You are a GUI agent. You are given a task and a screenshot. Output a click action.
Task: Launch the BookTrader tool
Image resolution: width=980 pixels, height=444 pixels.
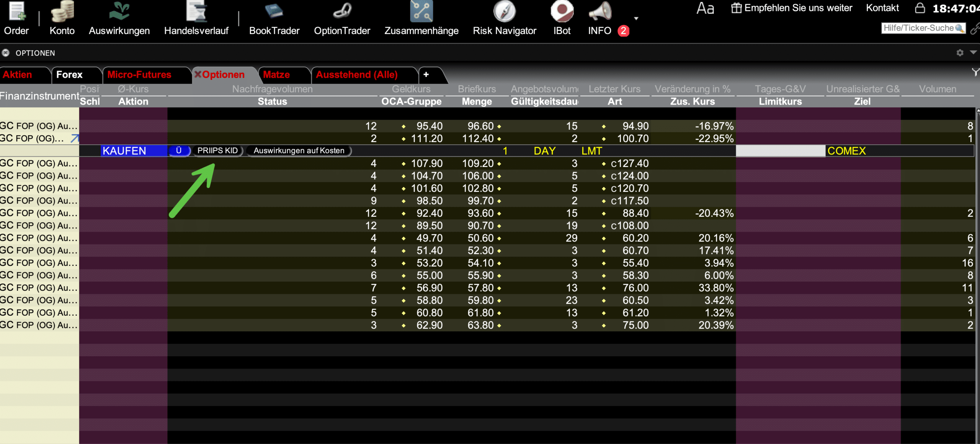[x=274, y=18]
